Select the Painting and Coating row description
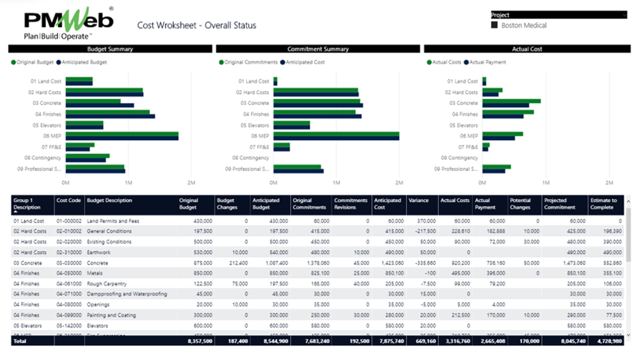644x359 pixels. pyautogui.click(x=111, y=315)
